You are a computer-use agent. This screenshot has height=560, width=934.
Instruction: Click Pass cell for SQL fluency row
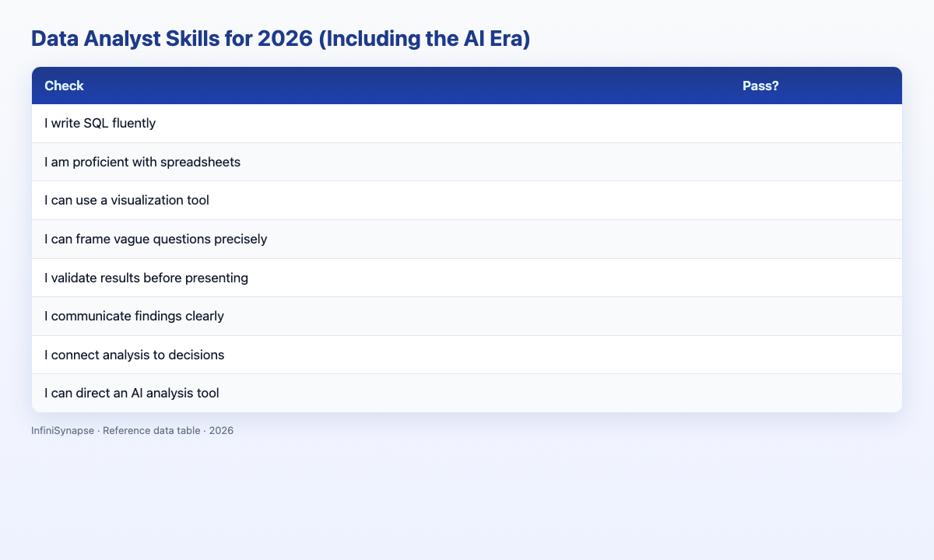click(816, 124)
